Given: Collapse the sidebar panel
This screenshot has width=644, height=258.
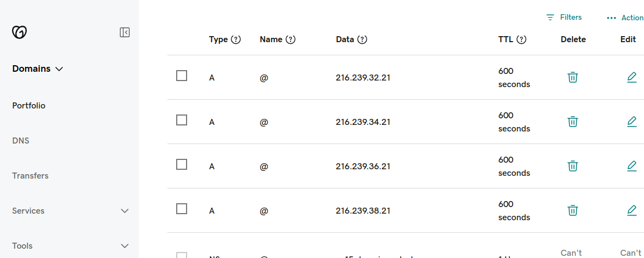Looking at the screenshot, I should [125, 32].
